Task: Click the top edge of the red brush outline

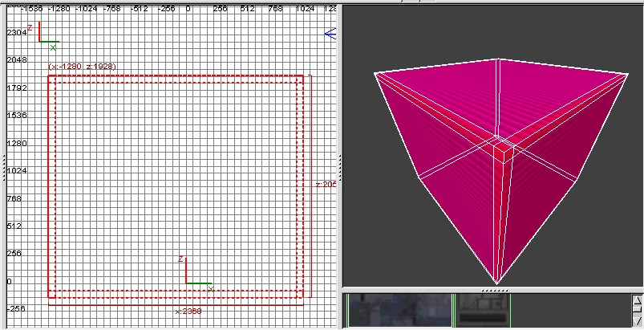Action: click(176, 76)
